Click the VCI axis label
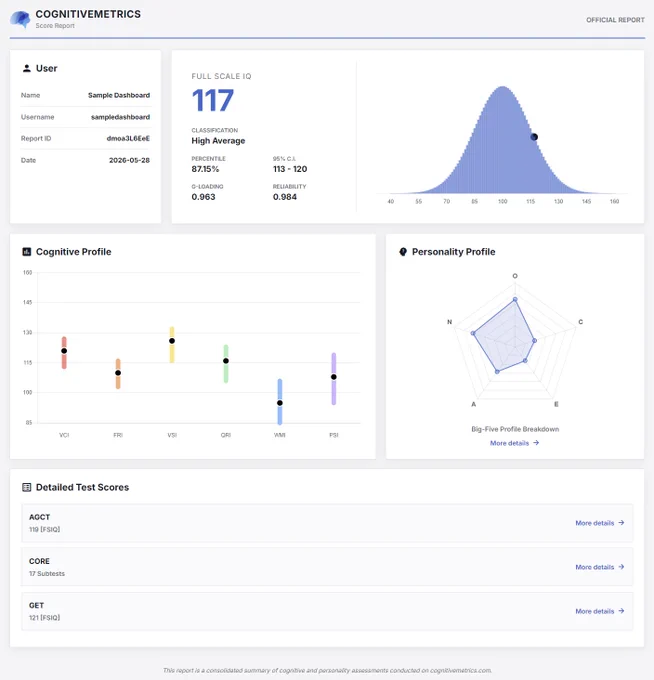Image resolution: width=654 pixels, height=680 pixels. coord(64,435)
